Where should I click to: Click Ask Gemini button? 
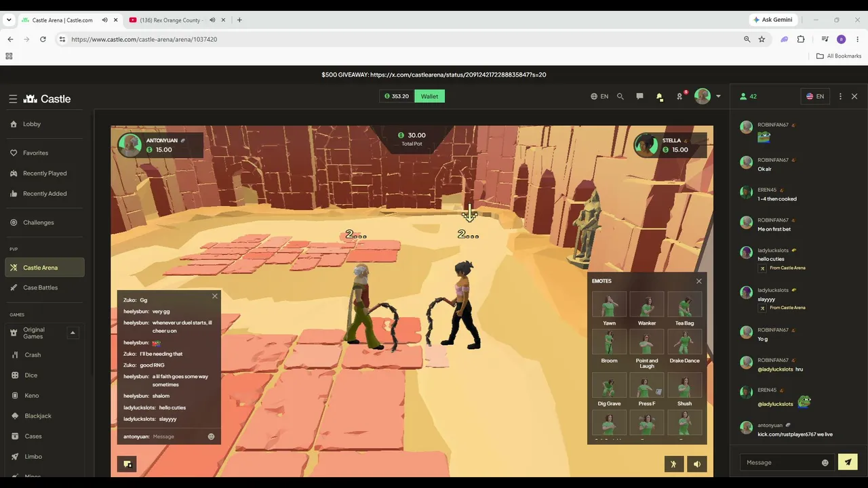click(x=773, y=20)
